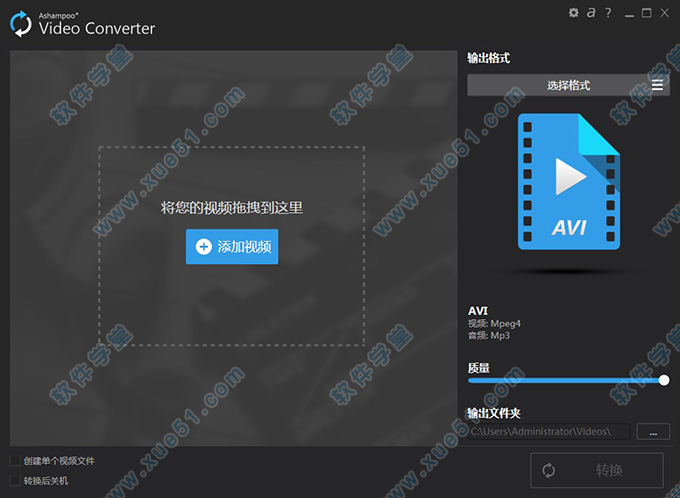Click the 输出格式 heading

click(488, 58)
